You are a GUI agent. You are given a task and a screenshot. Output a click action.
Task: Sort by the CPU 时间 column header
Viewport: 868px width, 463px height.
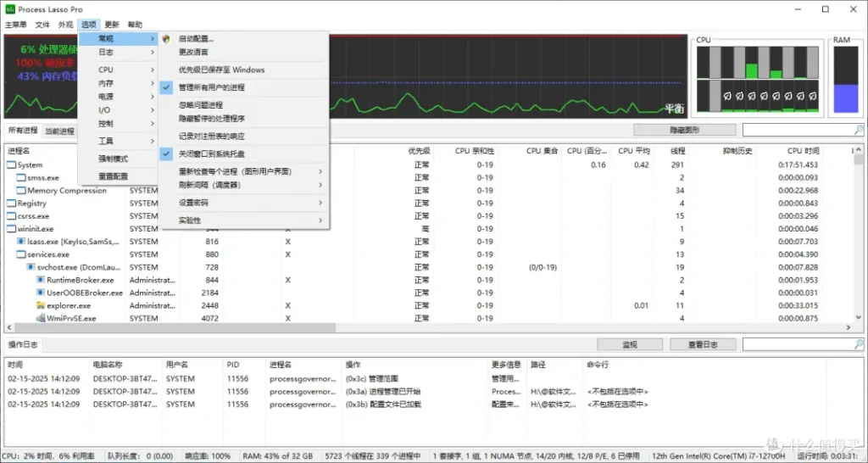point(803,151)
